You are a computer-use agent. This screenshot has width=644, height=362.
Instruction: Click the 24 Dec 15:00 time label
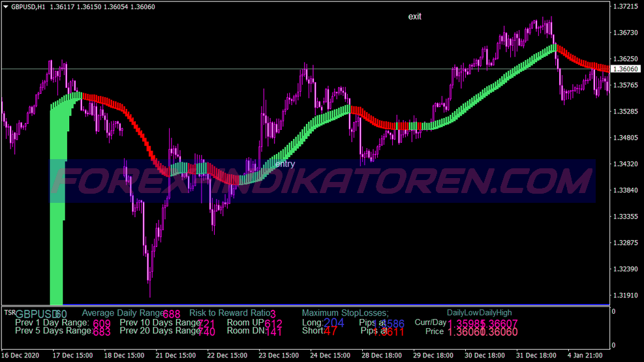(330, 355)
